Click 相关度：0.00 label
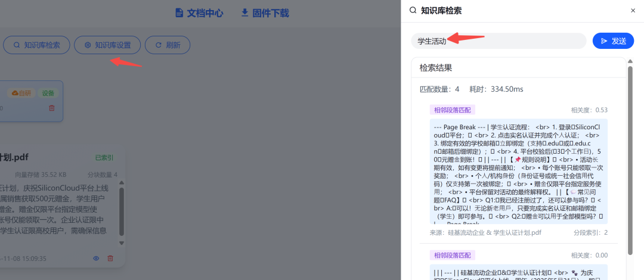Screen dimensions: 644x280 [589, 256]
